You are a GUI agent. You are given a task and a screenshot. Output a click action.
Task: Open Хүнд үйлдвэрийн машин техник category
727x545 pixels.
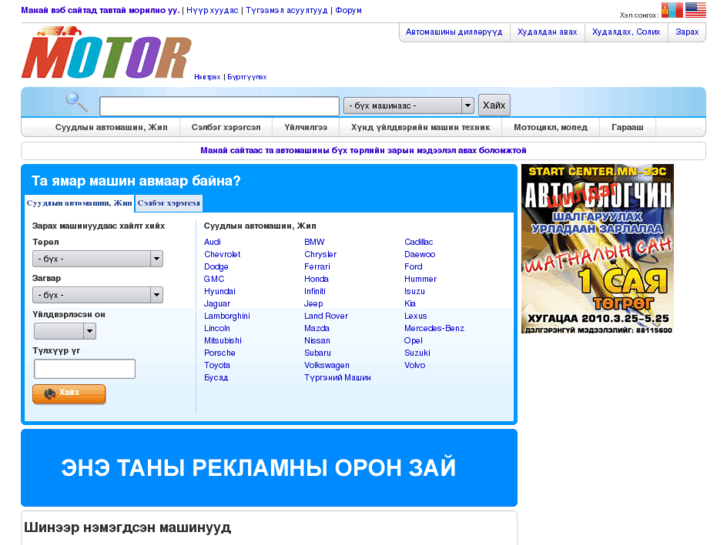pyautogui.click(x=421, y=127)
